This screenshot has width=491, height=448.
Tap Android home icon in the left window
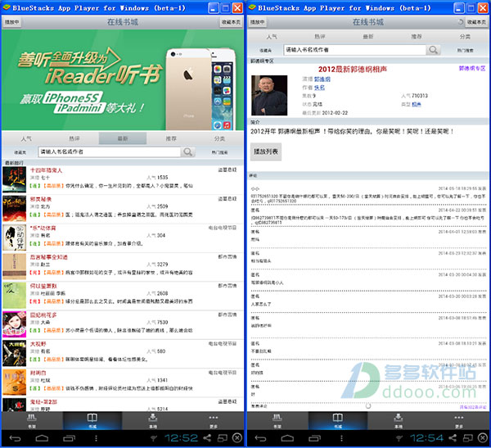(x=42, y=438)
